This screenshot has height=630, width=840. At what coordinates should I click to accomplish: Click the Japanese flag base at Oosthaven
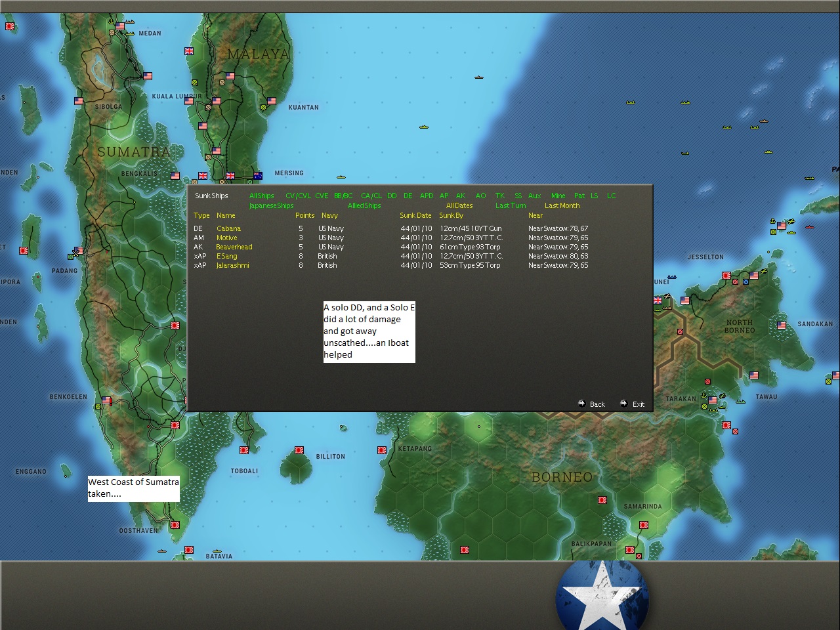tap(175, 525)
